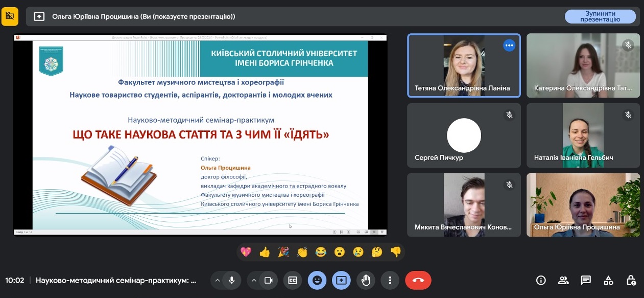
Task: Click the thumbs up emoji reaction
Action: point(265,251)
